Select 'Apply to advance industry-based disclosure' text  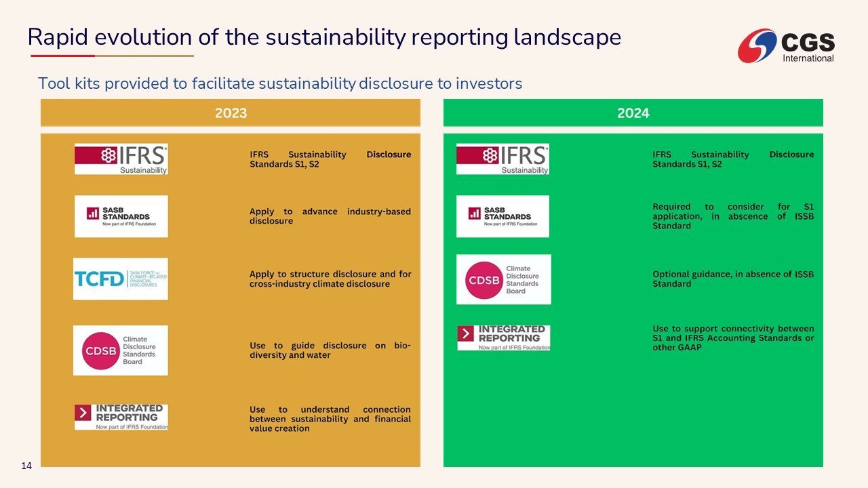330,216
